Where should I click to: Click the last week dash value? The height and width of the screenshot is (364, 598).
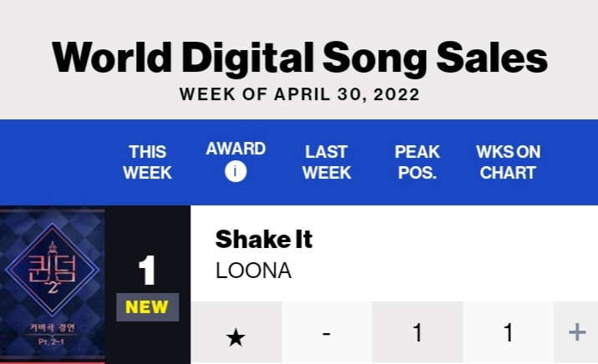[x=327, y=334]
